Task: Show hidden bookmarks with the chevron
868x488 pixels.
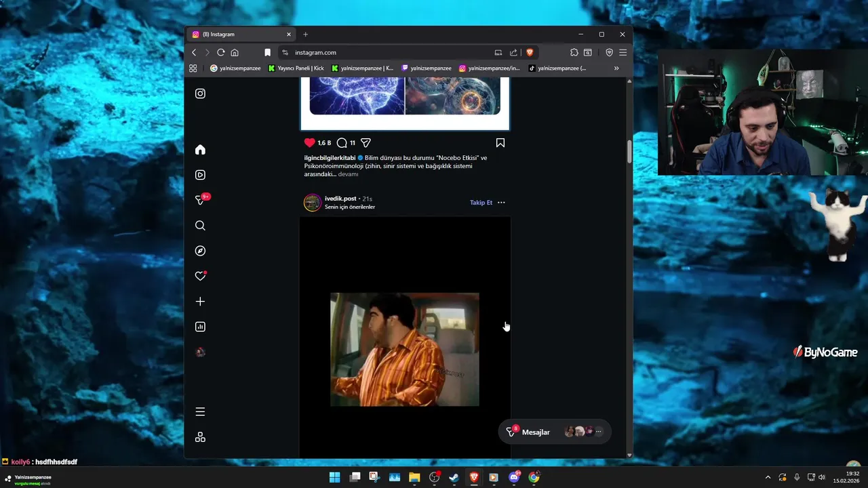Action: (616, 68)
